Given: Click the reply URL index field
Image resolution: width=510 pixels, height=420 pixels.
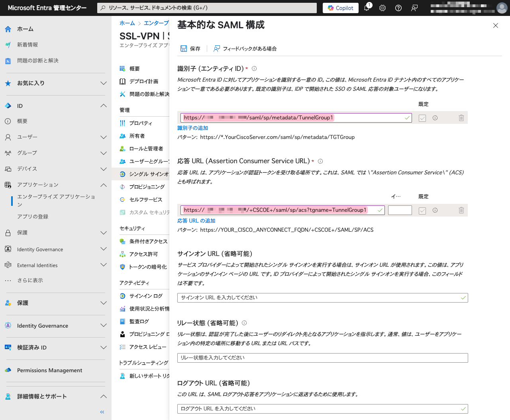Looking at the screenshot, I should 400,210.
